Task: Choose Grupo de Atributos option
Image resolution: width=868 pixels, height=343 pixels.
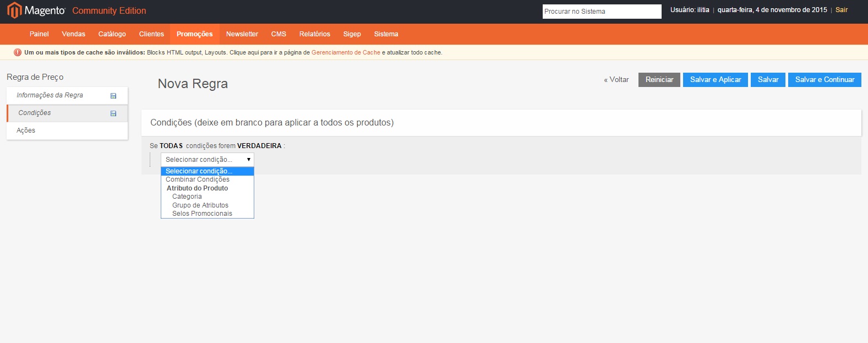Action: coord(208,205)
